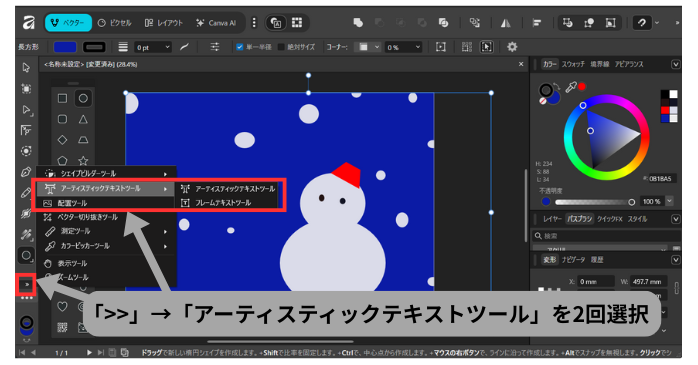Switch to スウォッチ tab

pyautogui.click(x=573, y=65)
